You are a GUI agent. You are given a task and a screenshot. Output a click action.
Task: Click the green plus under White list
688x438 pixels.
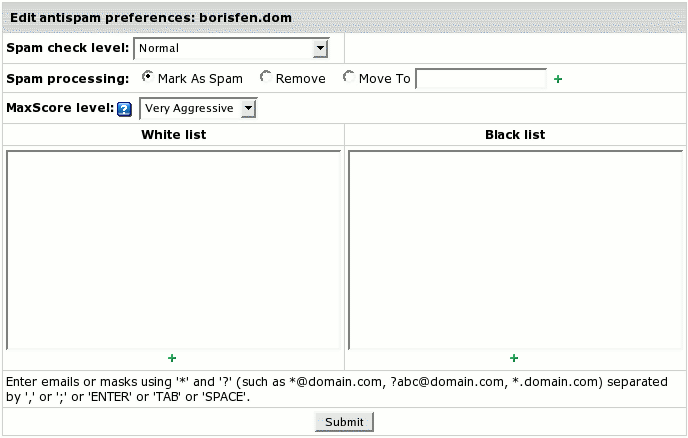pos(172,358)
